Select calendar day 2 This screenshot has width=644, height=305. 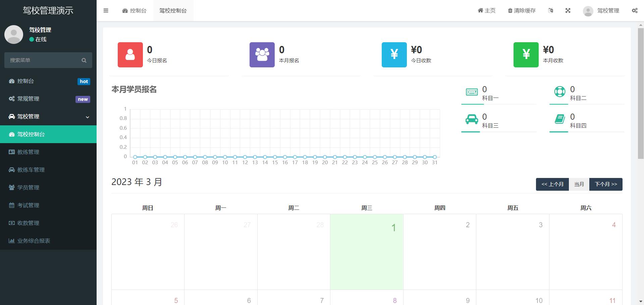440,252
